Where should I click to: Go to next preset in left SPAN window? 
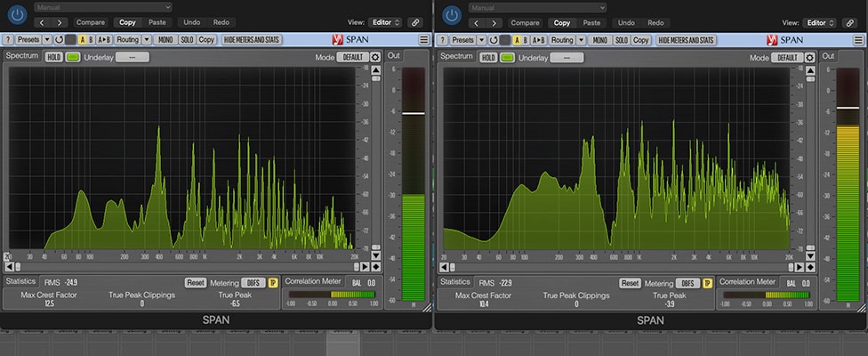pos(60,23)
